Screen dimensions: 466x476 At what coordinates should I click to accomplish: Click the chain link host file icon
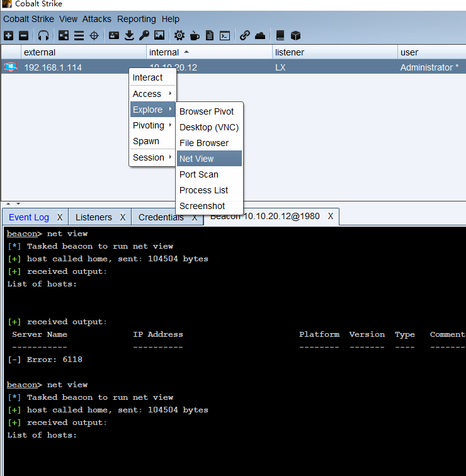[x=245, y=35]
